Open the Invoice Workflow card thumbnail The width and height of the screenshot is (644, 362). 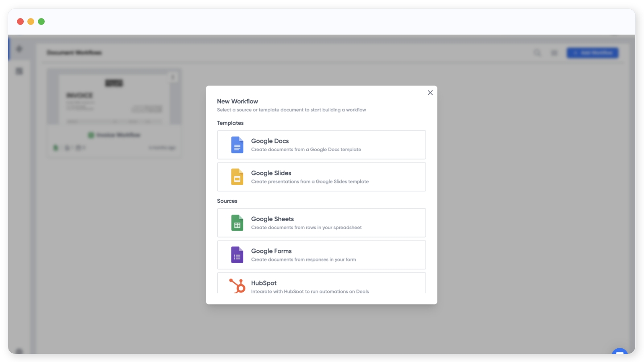tap(114, 97)
